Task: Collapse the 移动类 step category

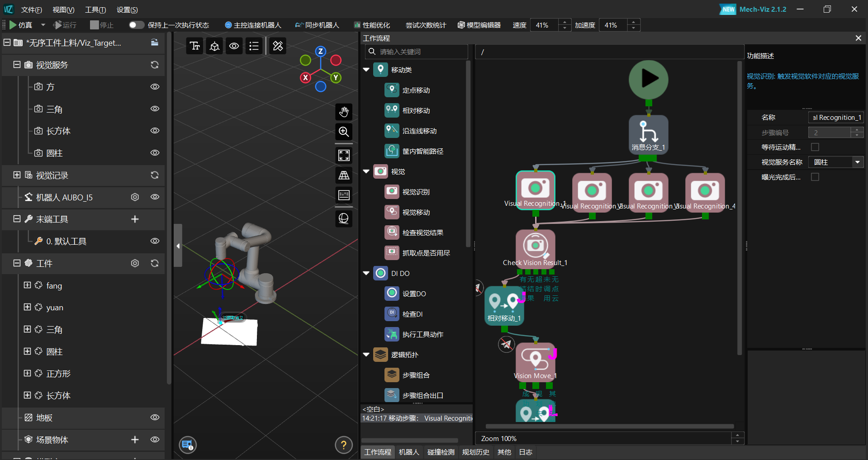Action: coord(366,70)
